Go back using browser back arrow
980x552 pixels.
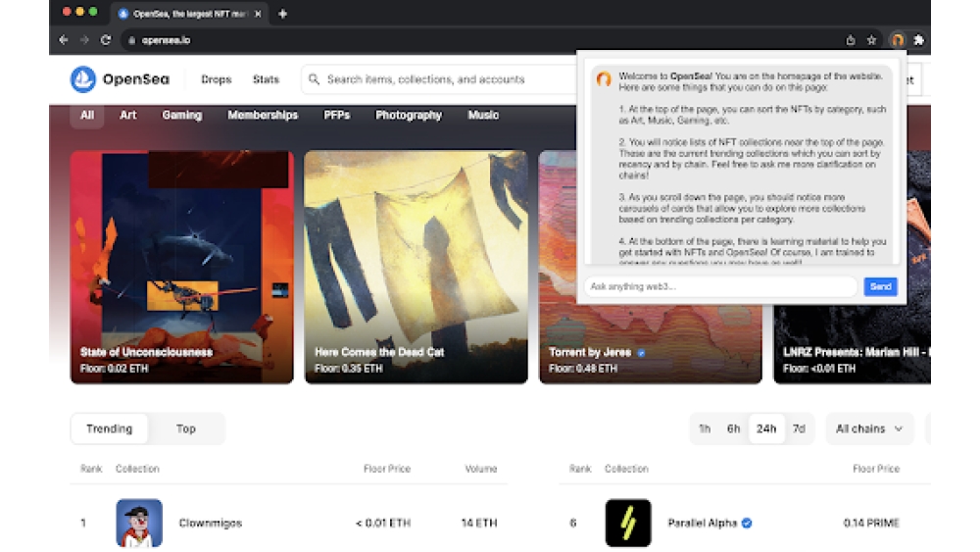(63, 40)
